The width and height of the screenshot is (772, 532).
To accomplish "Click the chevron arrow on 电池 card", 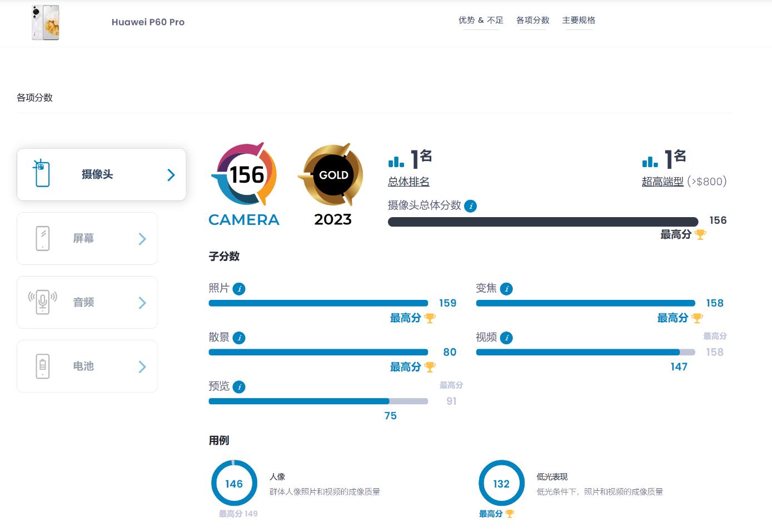I will pos(142,367).
